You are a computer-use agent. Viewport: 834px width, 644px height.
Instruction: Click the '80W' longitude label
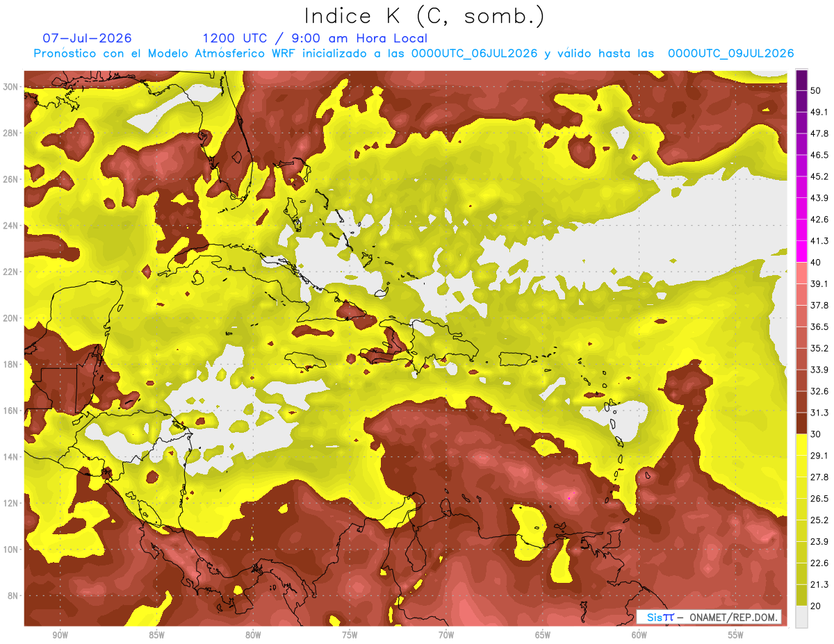(x=253, y=636)
